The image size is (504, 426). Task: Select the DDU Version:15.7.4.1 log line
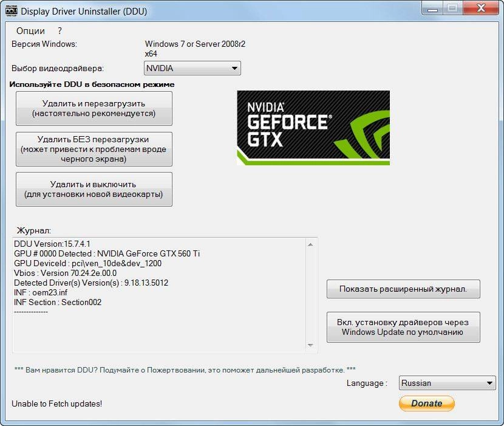[52, 244]
